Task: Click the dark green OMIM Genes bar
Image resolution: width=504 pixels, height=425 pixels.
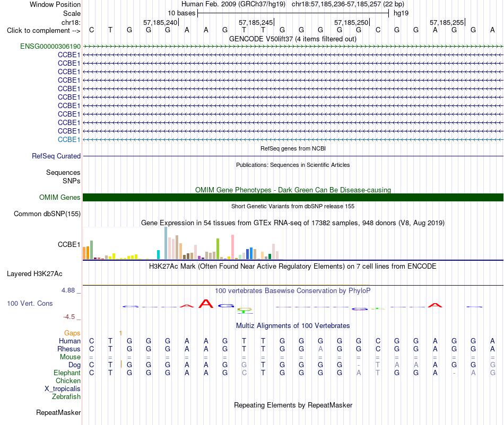Action: pos(293,198)
